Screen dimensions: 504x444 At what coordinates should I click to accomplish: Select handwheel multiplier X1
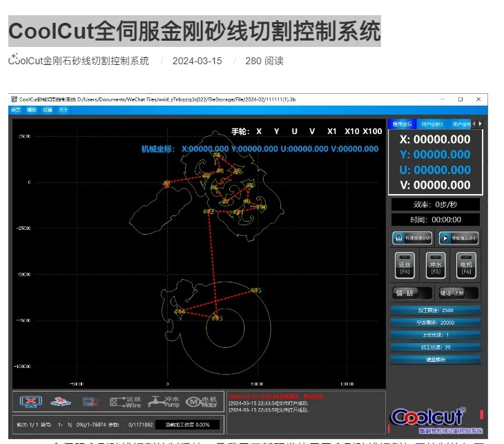[332, 131]
